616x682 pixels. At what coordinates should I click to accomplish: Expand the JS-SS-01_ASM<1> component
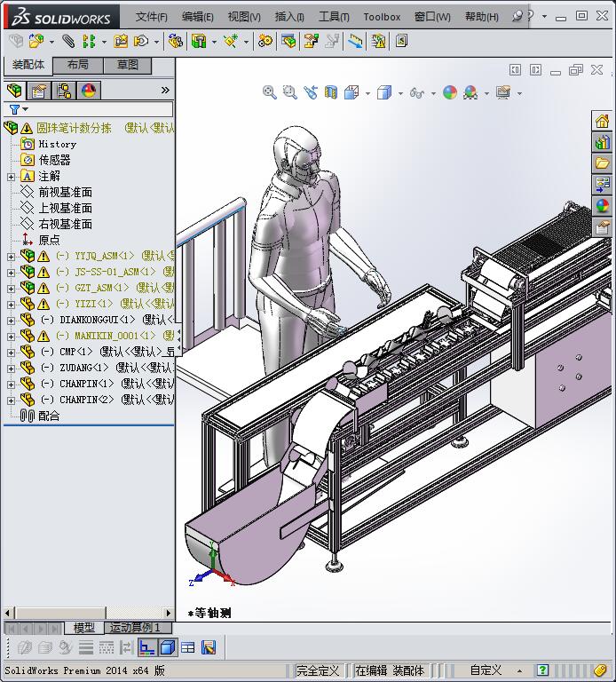click(x=11, y=273)
